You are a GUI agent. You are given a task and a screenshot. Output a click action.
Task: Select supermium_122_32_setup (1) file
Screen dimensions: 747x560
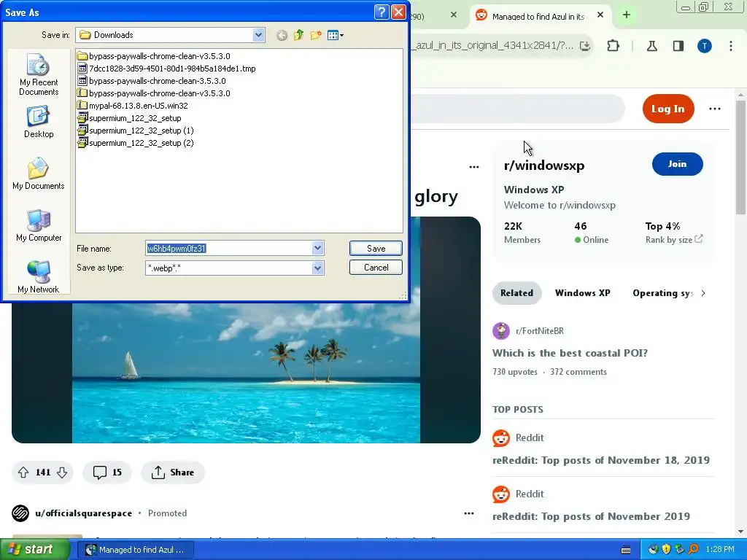click(x=136, y=130)
